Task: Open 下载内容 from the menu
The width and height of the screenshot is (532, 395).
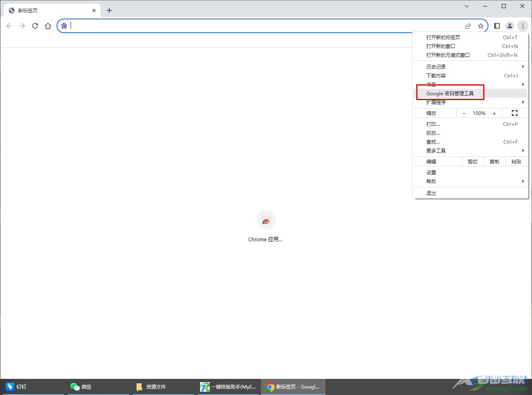Action: tap(471, 75)
